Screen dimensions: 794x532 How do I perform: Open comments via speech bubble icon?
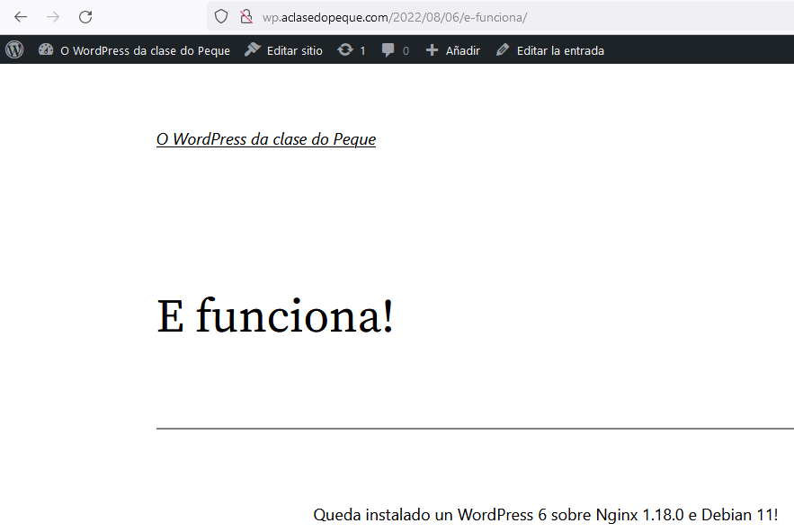tap(388, 50)
